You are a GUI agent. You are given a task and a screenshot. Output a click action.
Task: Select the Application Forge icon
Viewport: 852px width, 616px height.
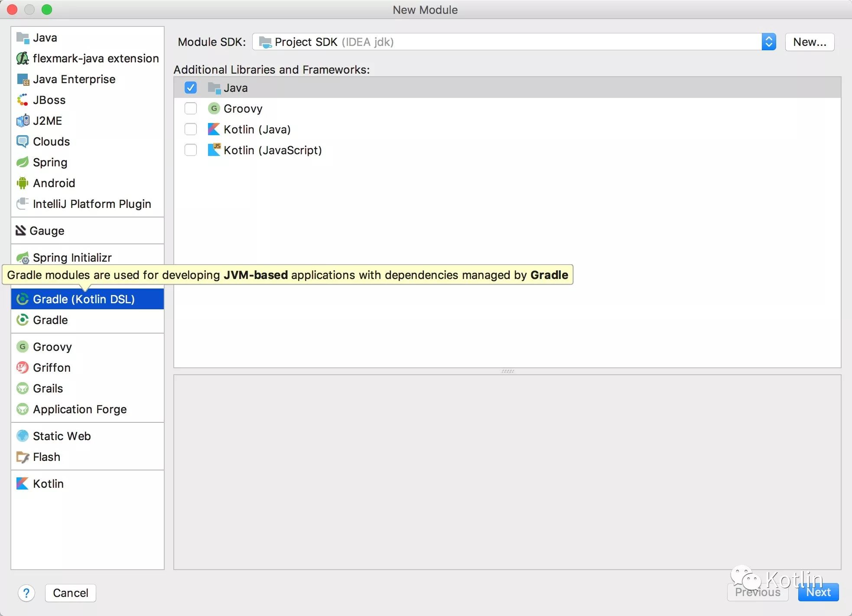(x=23, y=409)
